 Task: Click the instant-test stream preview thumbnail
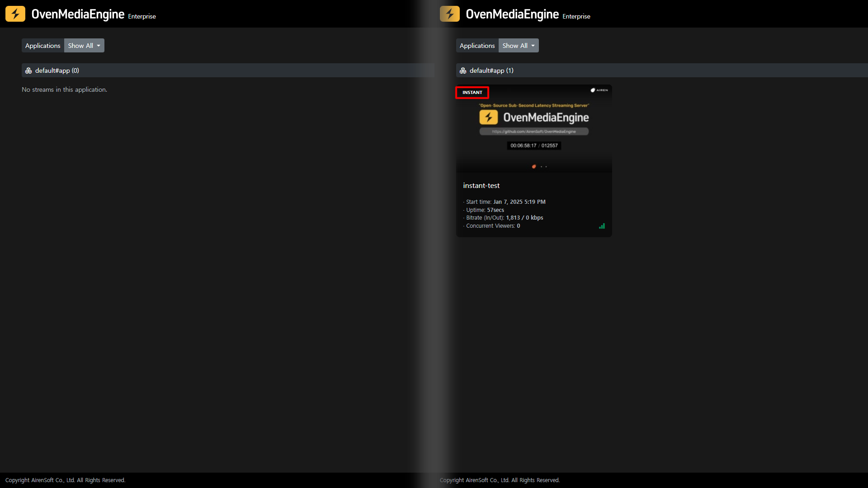[x=534, y=156]
